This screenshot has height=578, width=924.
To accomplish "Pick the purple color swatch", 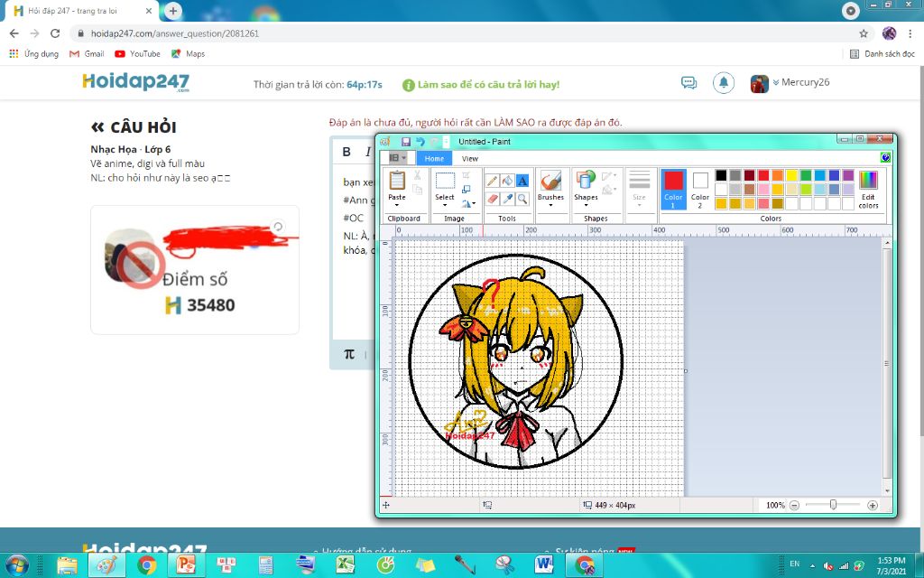I will click(848, 175).
